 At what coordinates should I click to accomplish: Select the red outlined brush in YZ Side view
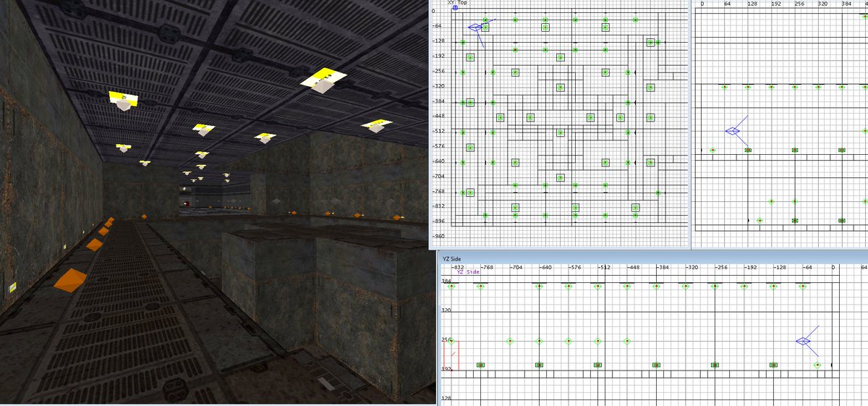click(451, 355)
